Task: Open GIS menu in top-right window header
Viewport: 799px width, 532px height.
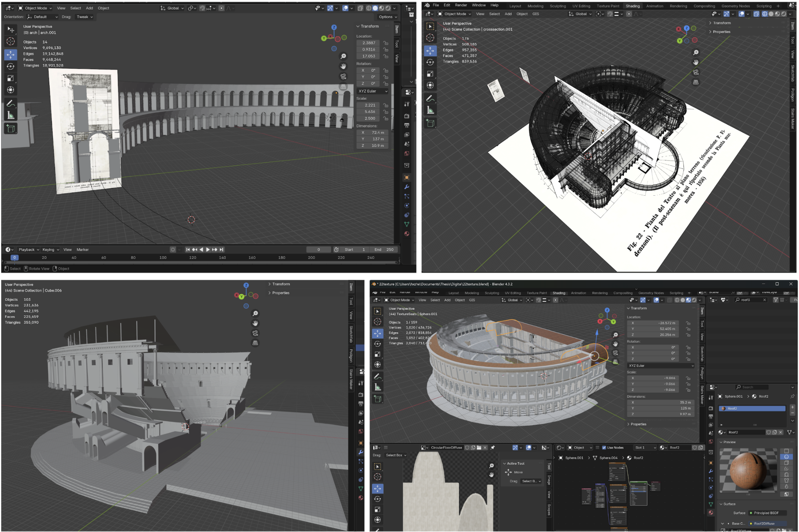Action: pos(535,14)
